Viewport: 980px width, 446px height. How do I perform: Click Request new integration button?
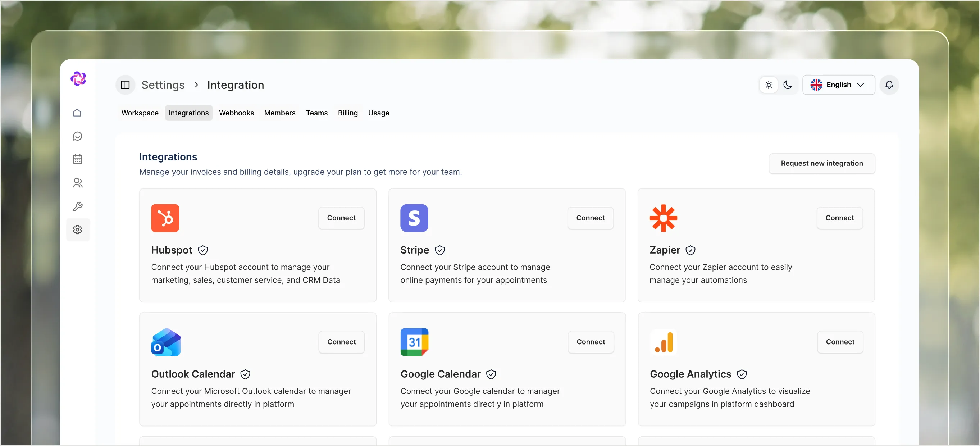point(822,163)
